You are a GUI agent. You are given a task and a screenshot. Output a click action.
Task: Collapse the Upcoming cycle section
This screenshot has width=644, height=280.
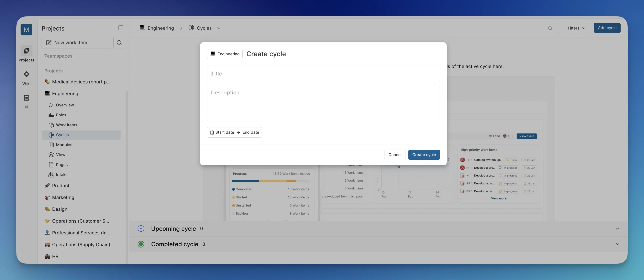pyautogui.click(x=617, y=229)
